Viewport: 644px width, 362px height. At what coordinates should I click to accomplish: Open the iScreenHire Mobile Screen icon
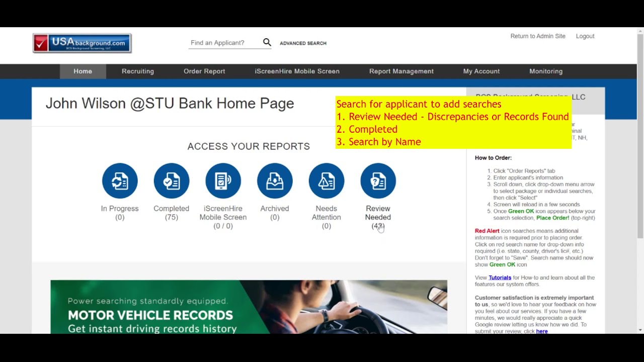(223, 181)
